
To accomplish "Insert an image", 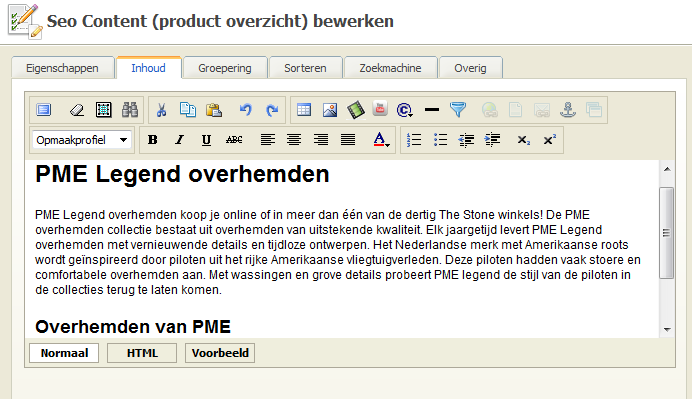I will point(330,109).
